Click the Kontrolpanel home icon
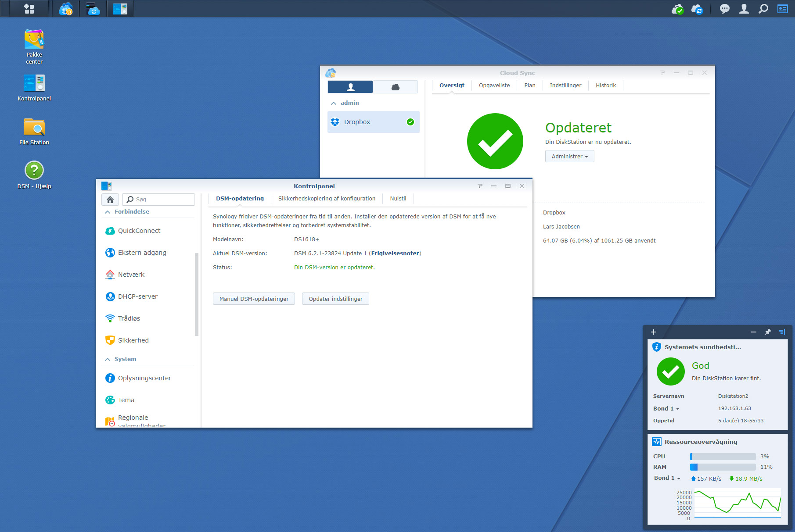 click(110, 200)
